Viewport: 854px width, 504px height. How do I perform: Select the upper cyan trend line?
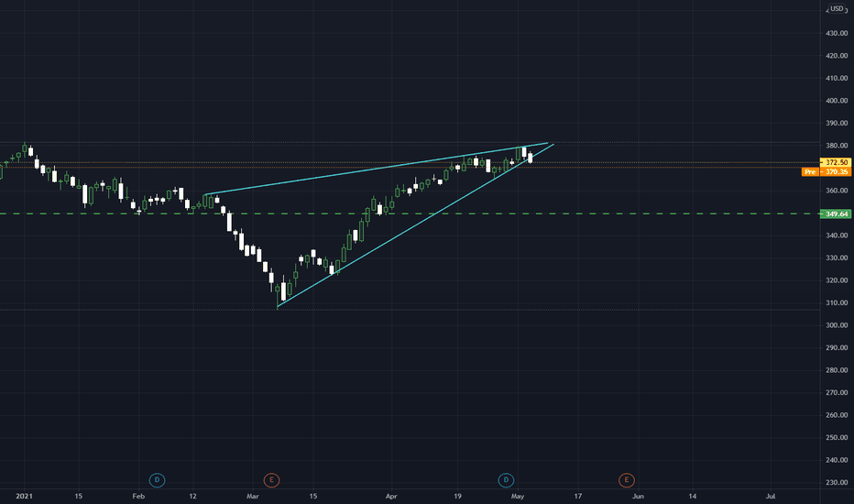coord(376,169)
